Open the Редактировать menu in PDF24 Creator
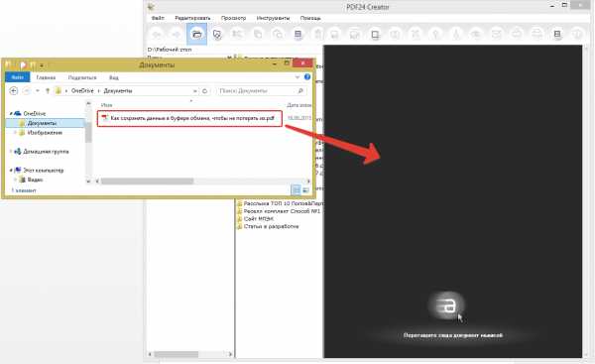 [x=192, y=18]
